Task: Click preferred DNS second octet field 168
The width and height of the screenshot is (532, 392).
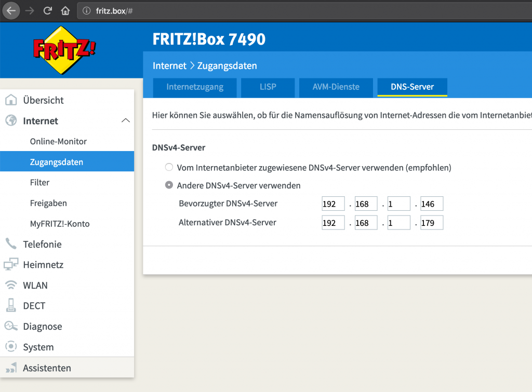Action: point(366,204)
